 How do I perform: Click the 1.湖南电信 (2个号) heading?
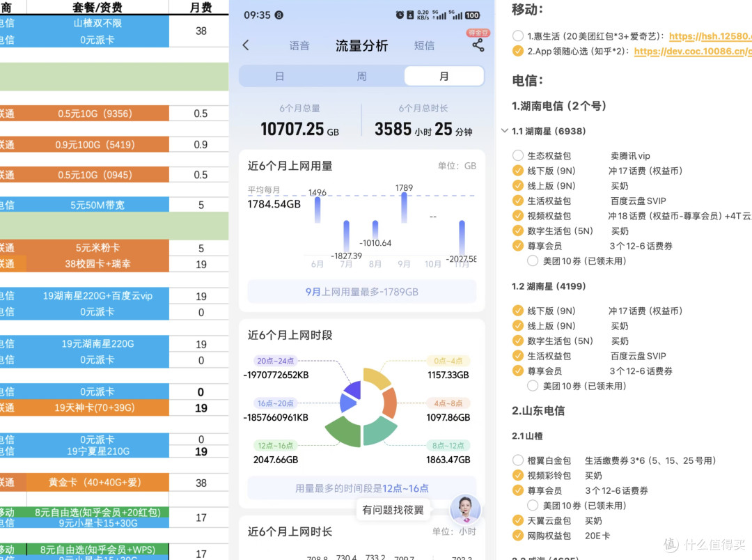point(558,106)
